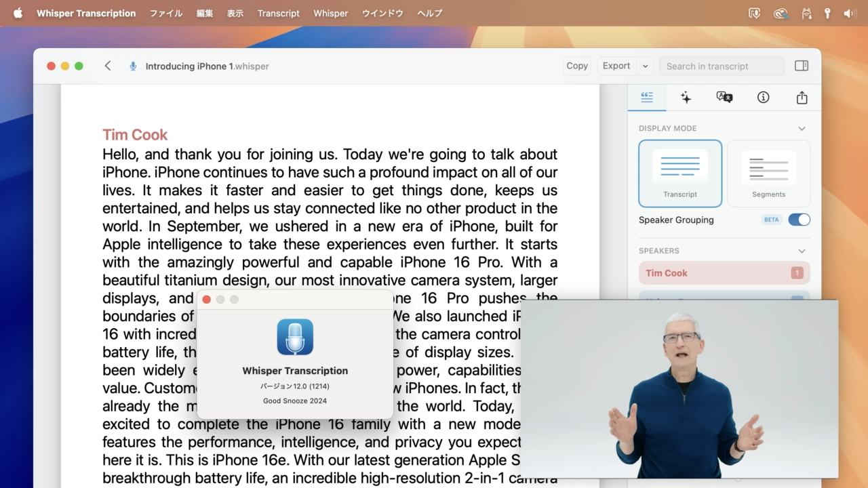This screenshot has height=488, width=868.
Task: Click the DISPLAY MODE section label
Action: coord(667,128)
